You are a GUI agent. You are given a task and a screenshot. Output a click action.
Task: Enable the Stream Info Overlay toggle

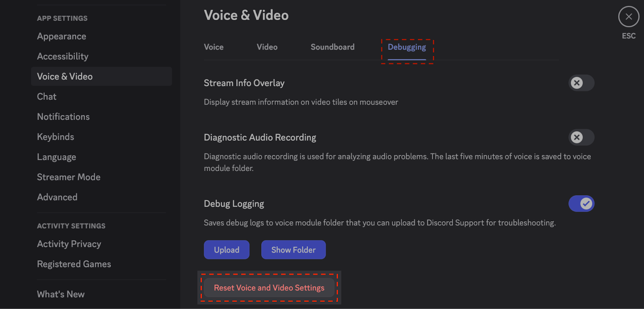[581, 83]
